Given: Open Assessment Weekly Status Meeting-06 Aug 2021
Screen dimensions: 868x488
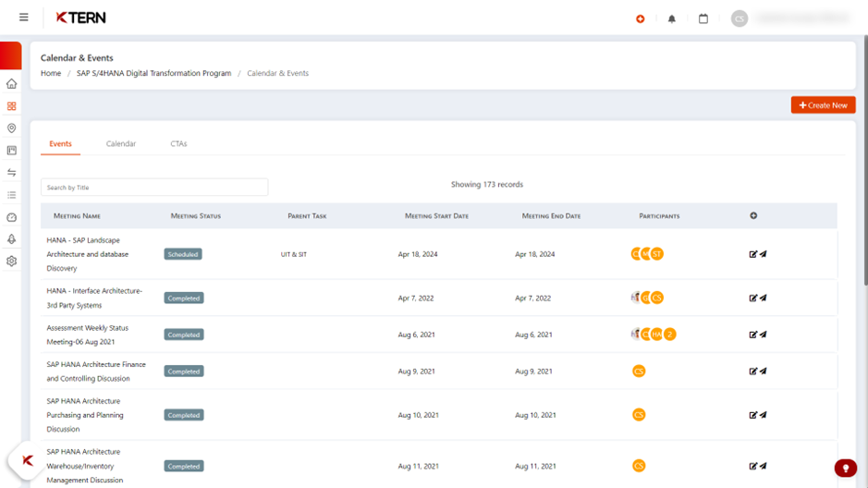Looking at the screenshot, I should [x=88, y=335].
